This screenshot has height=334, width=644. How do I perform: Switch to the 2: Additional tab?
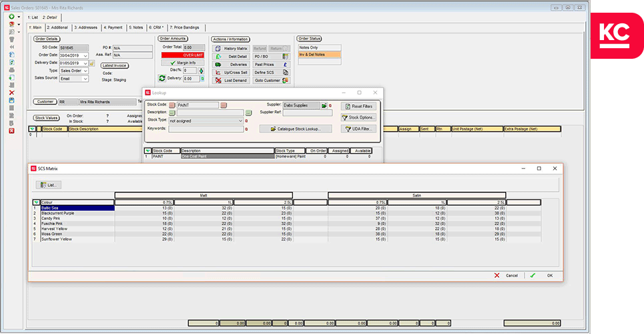[x=57, y=27]
